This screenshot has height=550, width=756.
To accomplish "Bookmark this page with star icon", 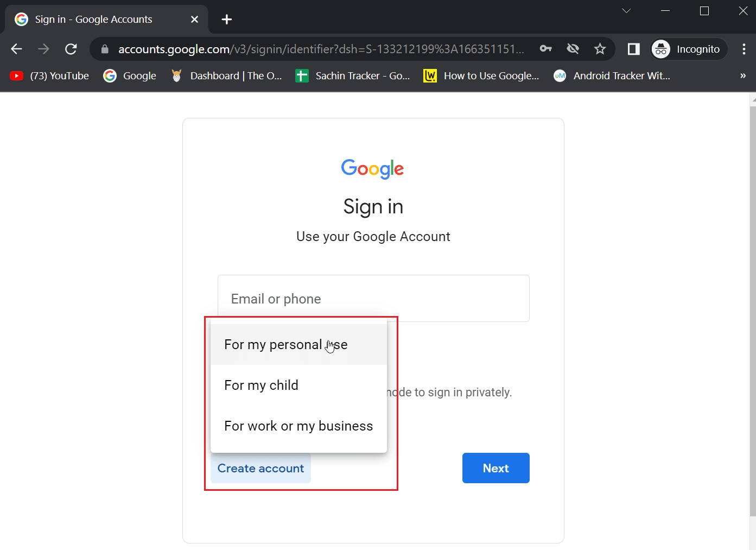I will click(600, 49).
